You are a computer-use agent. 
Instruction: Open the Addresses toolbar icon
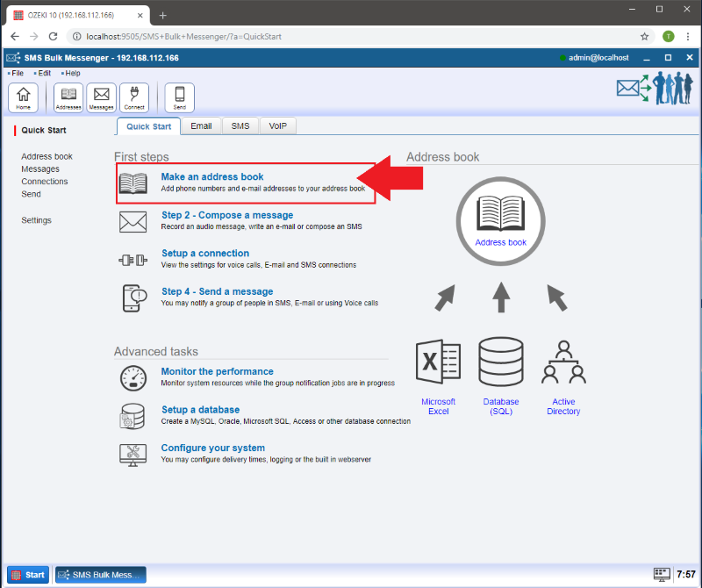68,97
